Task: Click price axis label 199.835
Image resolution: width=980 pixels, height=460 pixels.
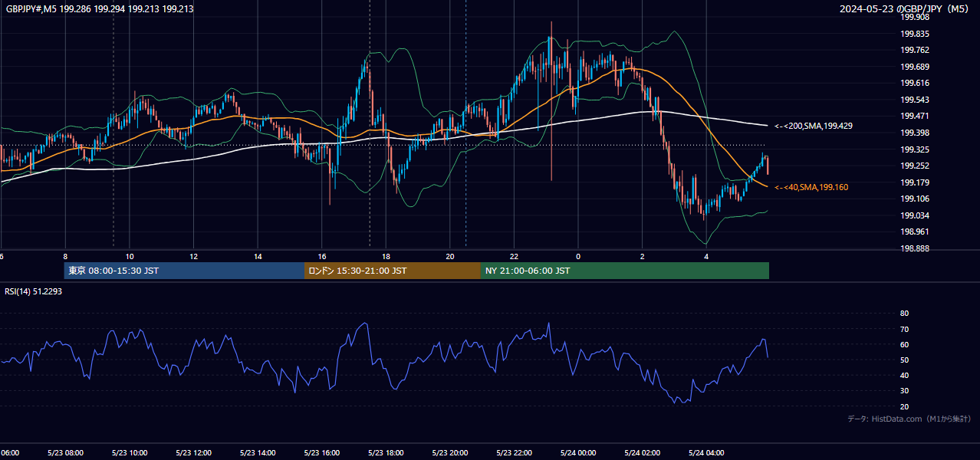Action: pos(915,34)
